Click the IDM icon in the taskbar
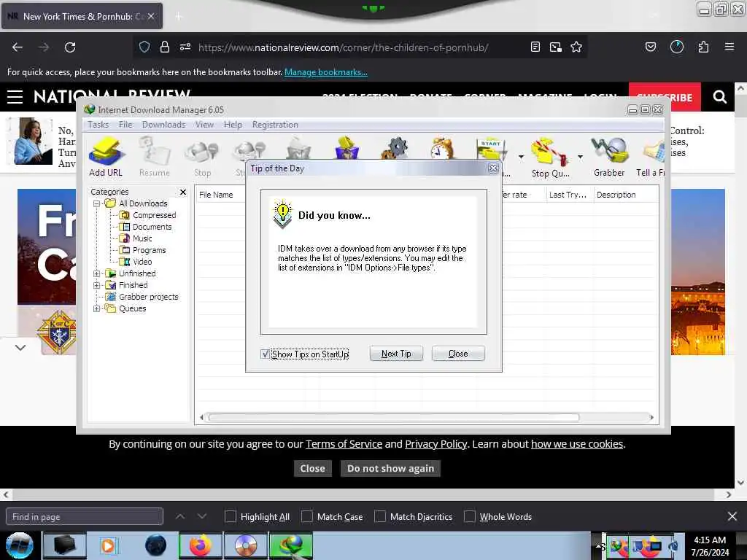Viewport: 747px width, 560px height. click(291, 545)
